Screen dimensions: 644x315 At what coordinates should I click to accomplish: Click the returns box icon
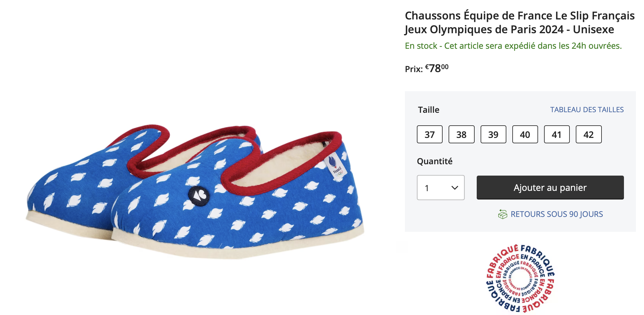click(502, 214)
